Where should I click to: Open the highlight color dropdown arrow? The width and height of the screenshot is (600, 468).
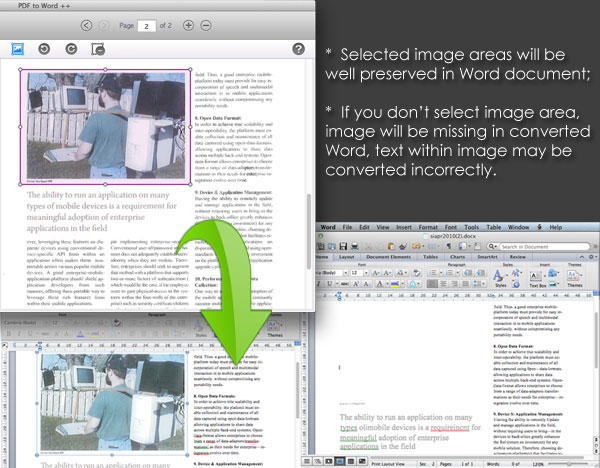click(x=403, y=284)
